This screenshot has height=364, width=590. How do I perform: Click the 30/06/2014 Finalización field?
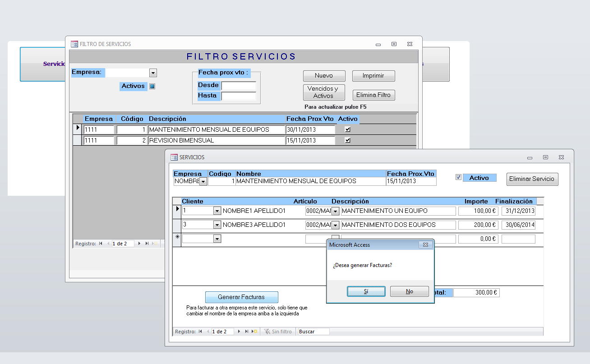[518, 225]
